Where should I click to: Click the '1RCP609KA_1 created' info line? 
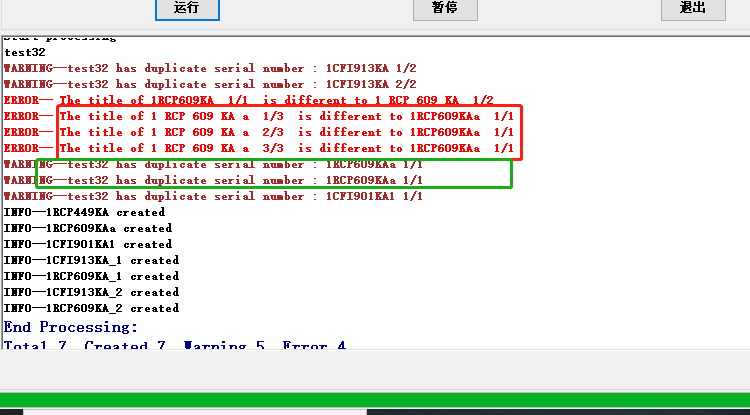[92, 276]
